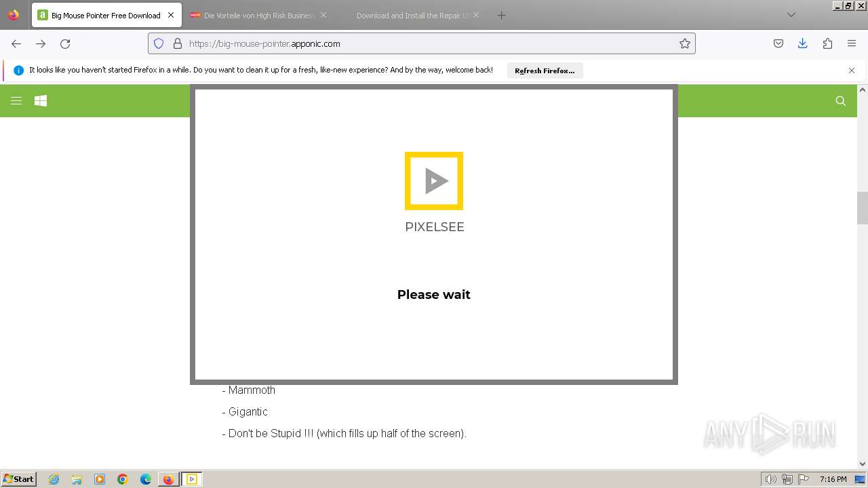The image size is (868, 488).
Task: Click the Refresh Firefox button
Action: pyautogui.click(x=545, y=70)
